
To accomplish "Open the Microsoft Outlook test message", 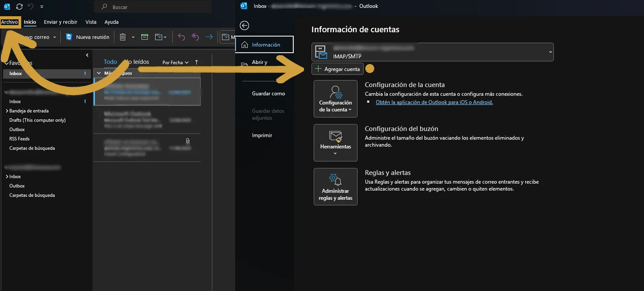I will 147,120.
